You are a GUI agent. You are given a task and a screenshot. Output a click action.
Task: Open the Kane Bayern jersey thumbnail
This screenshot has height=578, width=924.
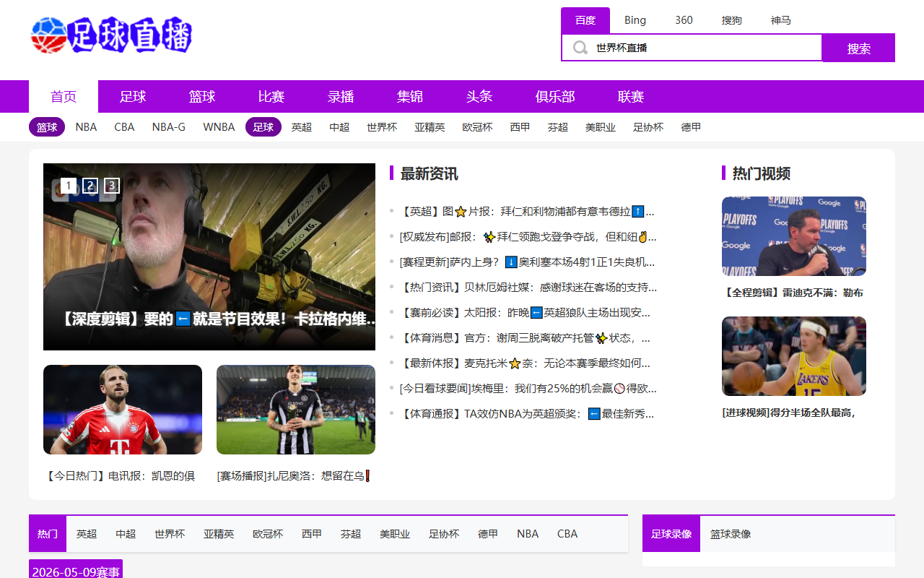123,410
